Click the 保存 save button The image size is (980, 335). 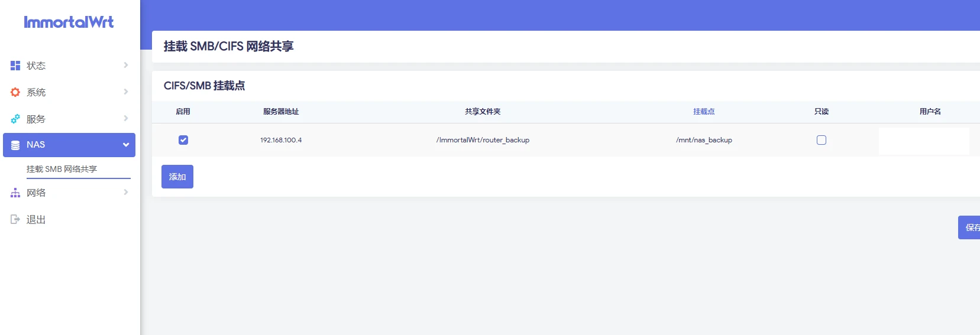click(970, 227)
